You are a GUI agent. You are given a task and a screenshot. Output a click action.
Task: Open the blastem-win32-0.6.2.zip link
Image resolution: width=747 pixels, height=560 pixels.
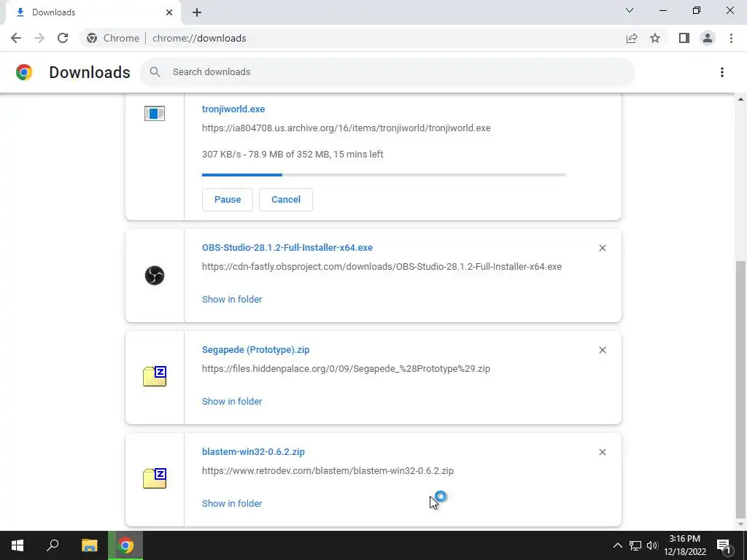coord(253,452)
